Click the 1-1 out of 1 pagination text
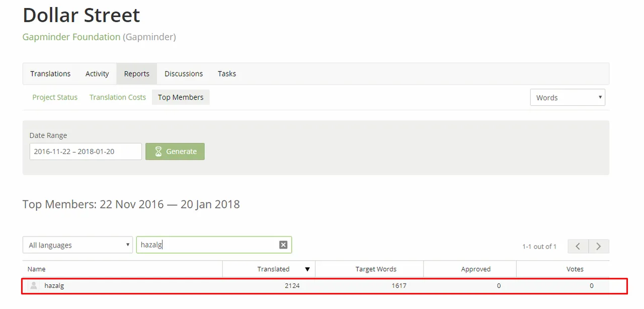644x309 pixels. tap(539, 247)
